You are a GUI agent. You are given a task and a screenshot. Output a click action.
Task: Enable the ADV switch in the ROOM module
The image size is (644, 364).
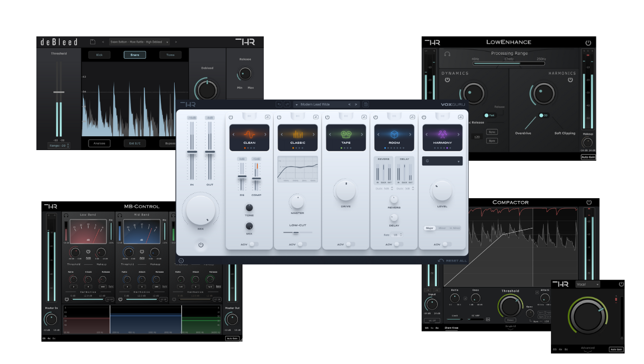(x=398, y=245)
